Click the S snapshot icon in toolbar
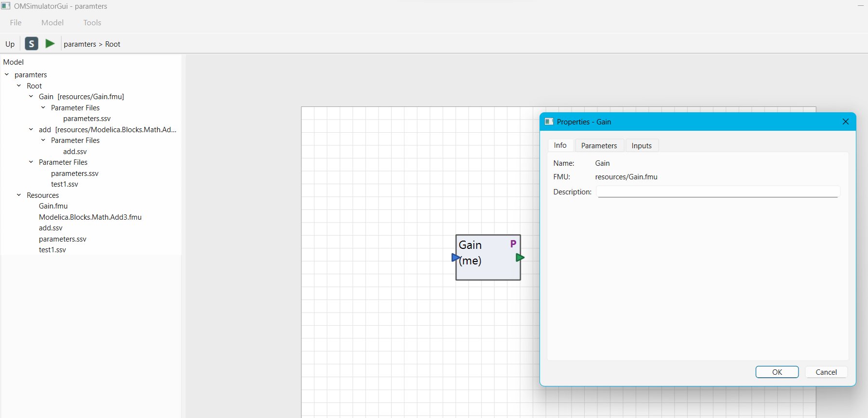This screenshot has width=868, height=418. click(32, 44)
